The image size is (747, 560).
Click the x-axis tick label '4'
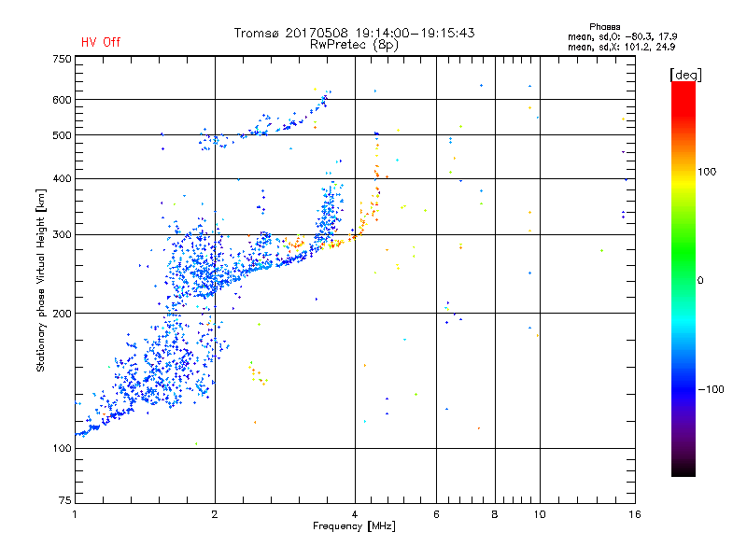point(355,514)
